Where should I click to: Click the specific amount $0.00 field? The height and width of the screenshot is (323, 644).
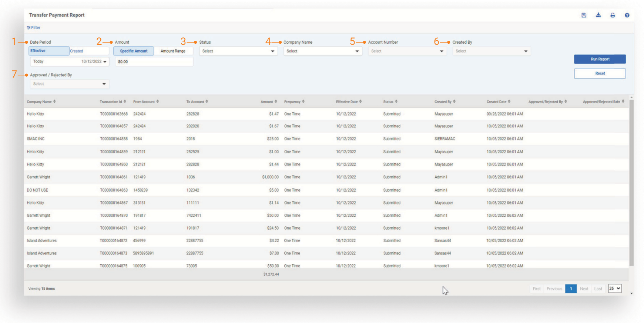(x=154, y=62)
